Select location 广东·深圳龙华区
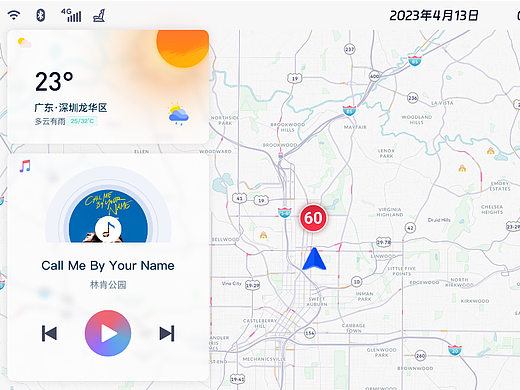The width and height of the screenshot is (520, 390). point(71,108)
